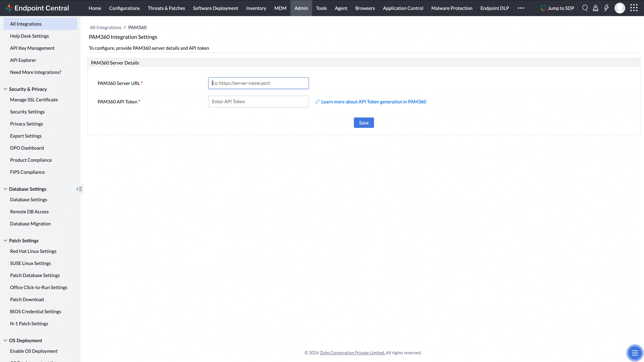The height and width of the screenshot is (362, 644).
Task: Open the user profile avatar
Action: pos(620,8)
